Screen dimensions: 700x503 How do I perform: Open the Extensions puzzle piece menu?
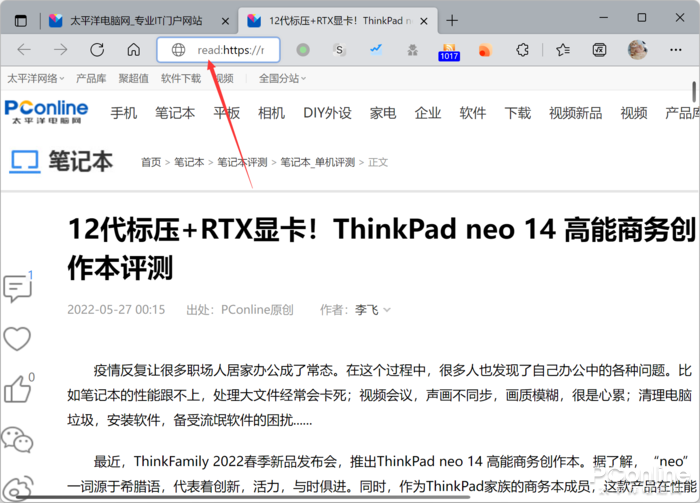[x=522, y=50]
